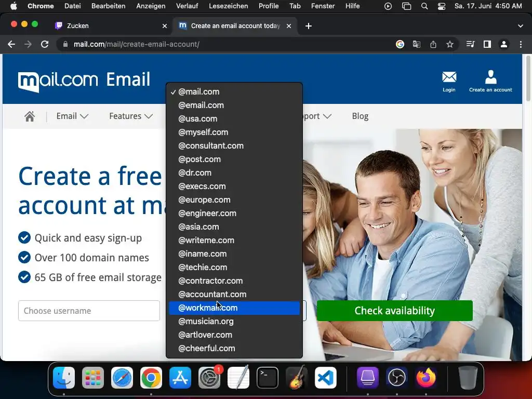
Task: Click the Create an account label
Action: coord(490,90)
